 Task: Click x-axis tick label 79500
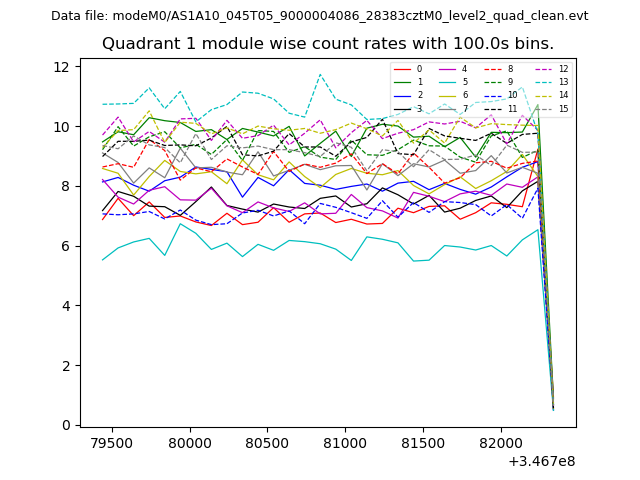[x=111, y=442]
